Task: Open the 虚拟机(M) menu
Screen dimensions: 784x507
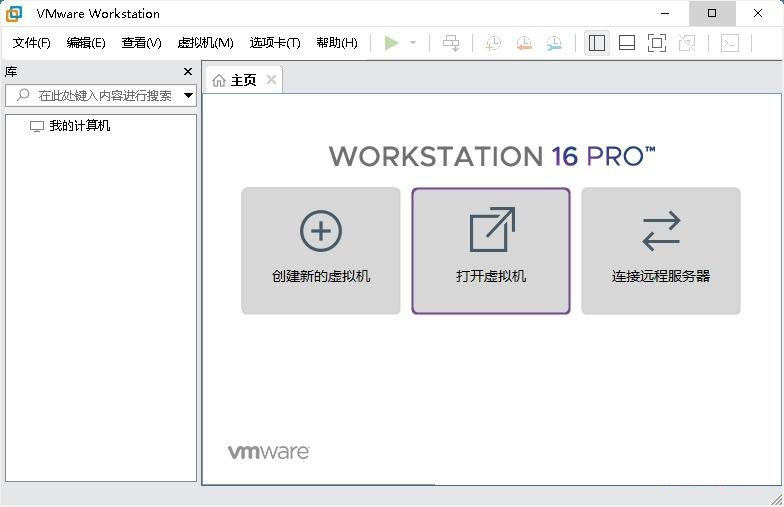Action: 205,43
